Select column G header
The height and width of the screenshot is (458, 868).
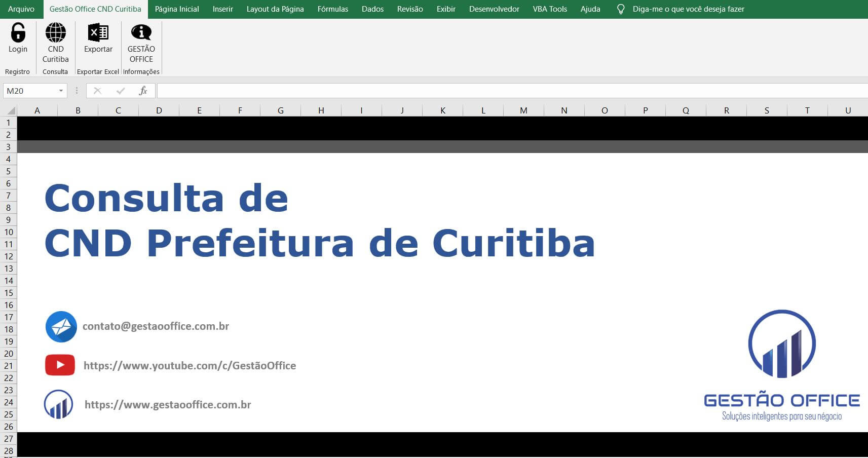point(280,110)
